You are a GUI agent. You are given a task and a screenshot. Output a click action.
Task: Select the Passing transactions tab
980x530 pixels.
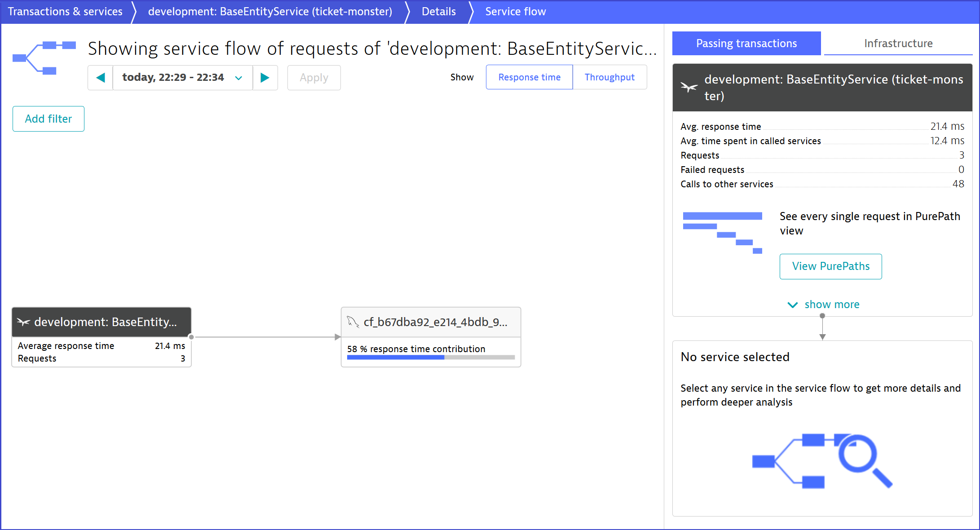(x=746, y=44)
